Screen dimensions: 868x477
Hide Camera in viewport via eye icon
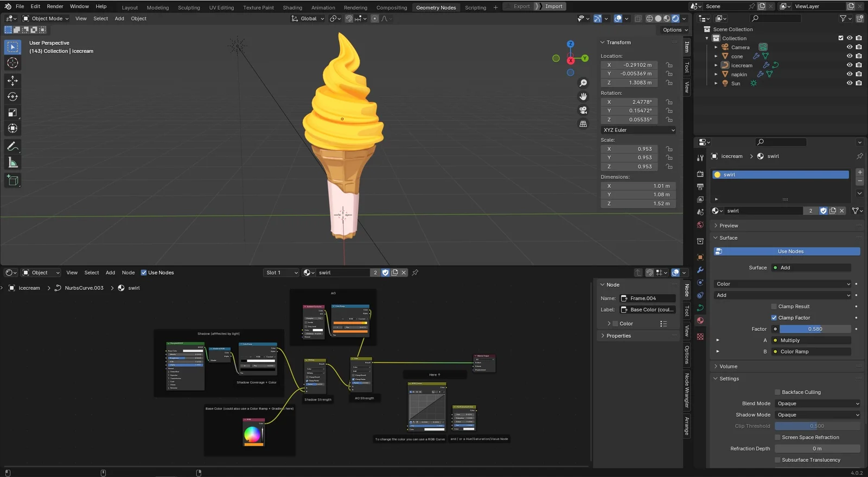coord(850,47)
